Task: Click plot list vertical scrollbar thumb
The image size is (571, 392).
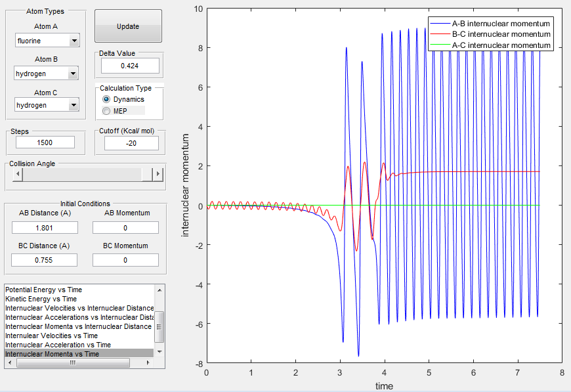Action: (159, 327)
